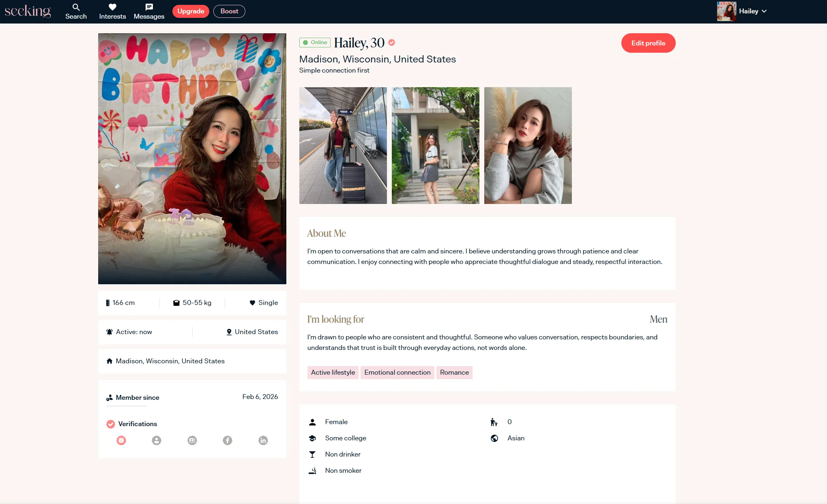827x504 pixels.
Task: Click the account avatar in header
Action: pos(726,11)
